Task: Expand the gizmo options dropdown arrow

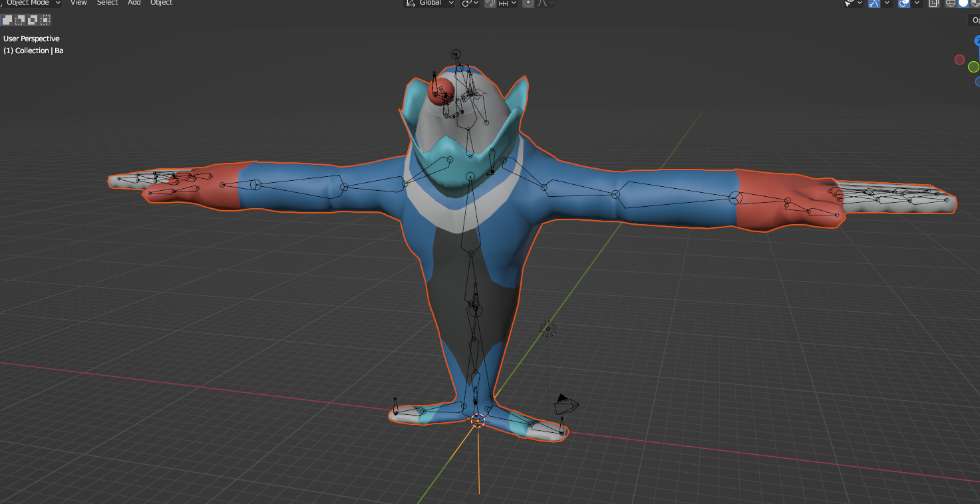Action: click(x=887, y=3)
